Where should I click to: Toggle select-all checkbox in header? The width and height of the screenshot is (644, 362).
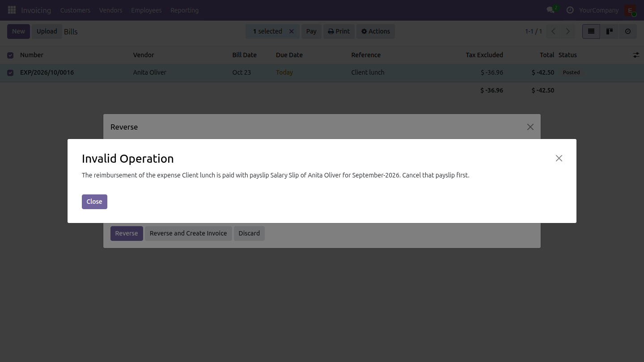point(10,55)
